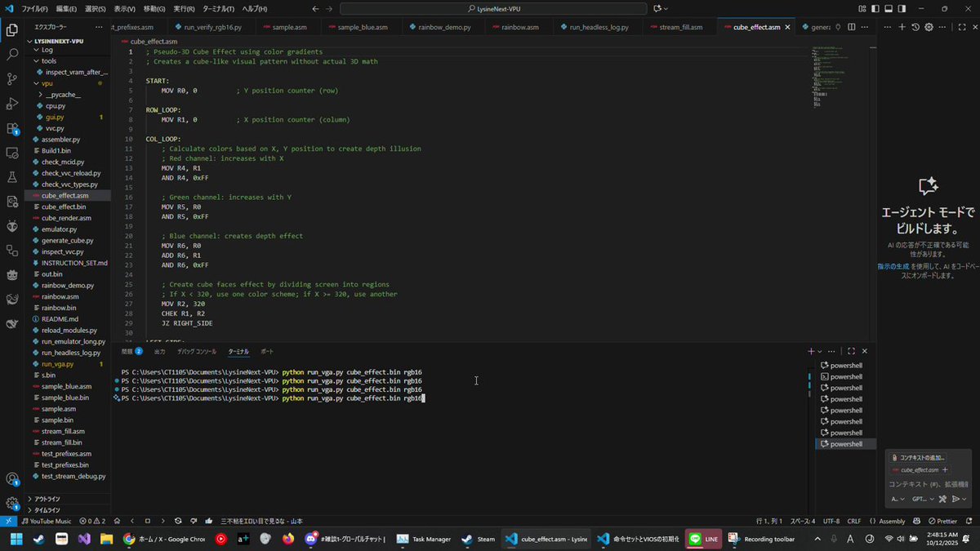The image size is (980, 551).
Task: Click the コンテキストの追加 button
Action: [x=919, y=457]
